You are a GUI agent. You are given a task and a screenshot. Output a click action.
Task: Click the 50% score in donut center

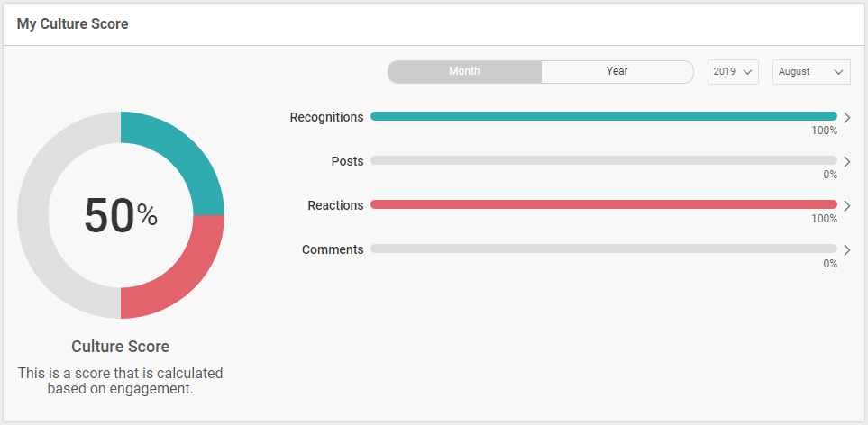pyautogui.click(x=120, y=215)
